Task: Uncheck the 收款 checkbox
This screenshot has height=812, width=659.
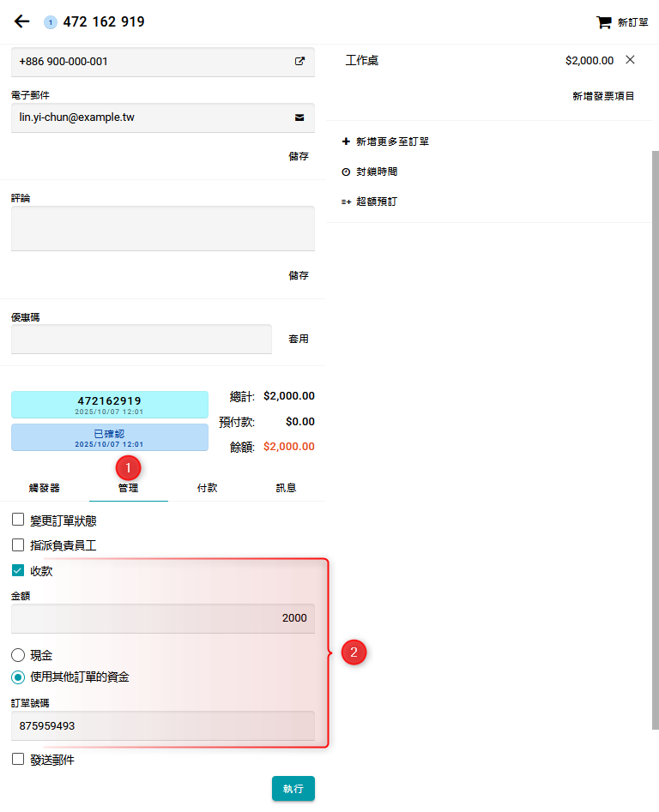Action: [x=18, y=570]
